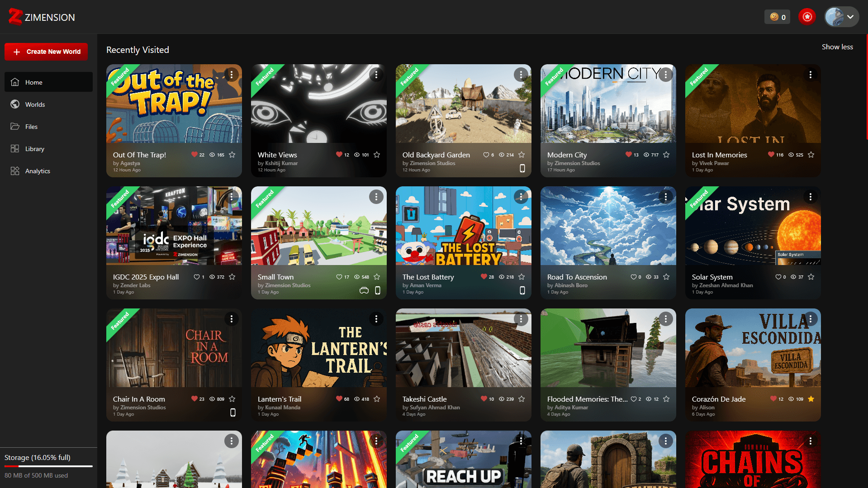The image size is (868, 488).
Task: Open Worlds section in sidebar
Action: point(48,104)
